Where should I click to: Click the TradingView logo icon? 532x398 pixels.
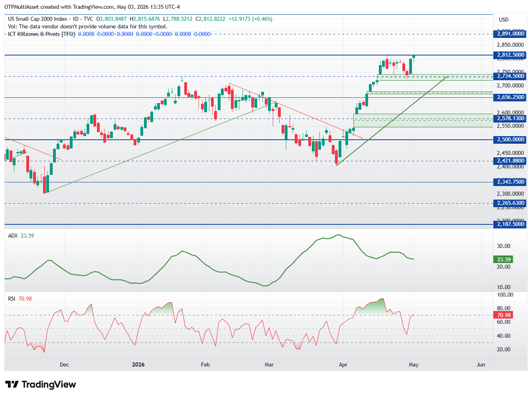tap(12, 384)
